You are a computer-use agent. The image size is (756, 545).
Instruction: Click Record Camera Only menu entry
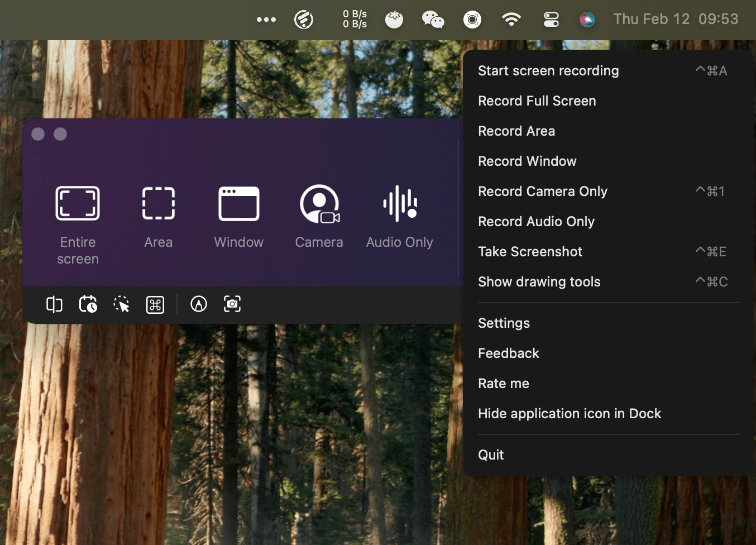point(542,192)
